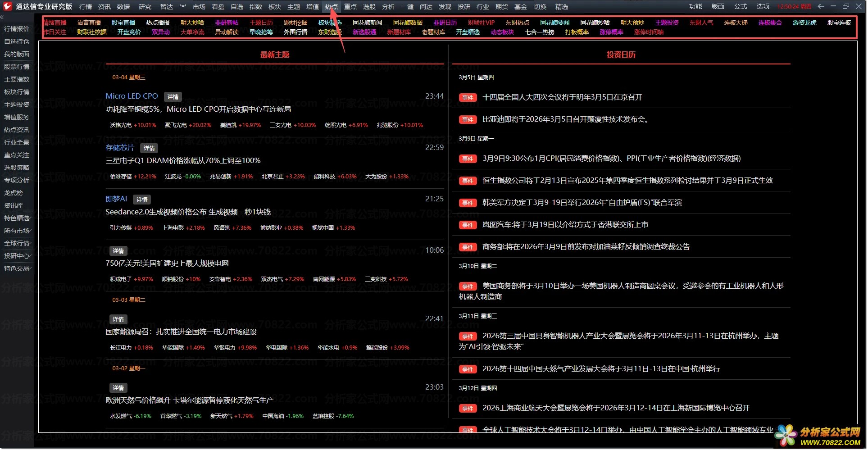Click the 通达信 red logo icon

pyautogui.click(x=8, y=6)
